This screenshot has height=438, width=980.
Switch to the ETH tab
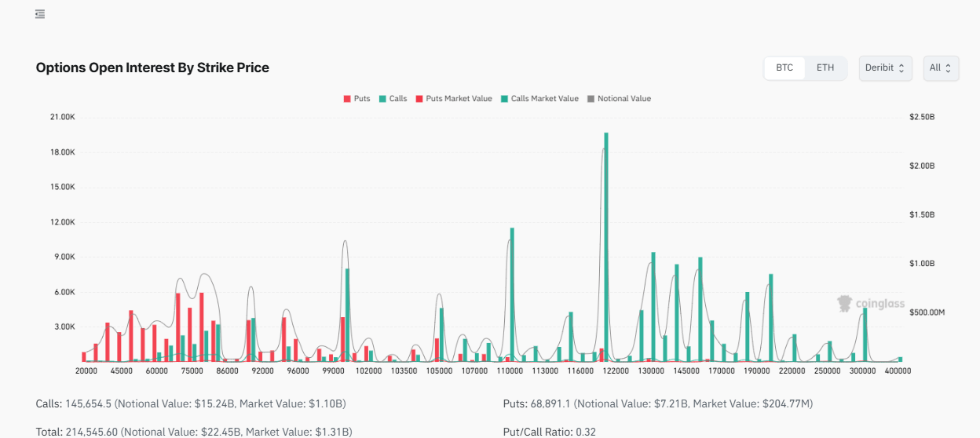point(825,68)
